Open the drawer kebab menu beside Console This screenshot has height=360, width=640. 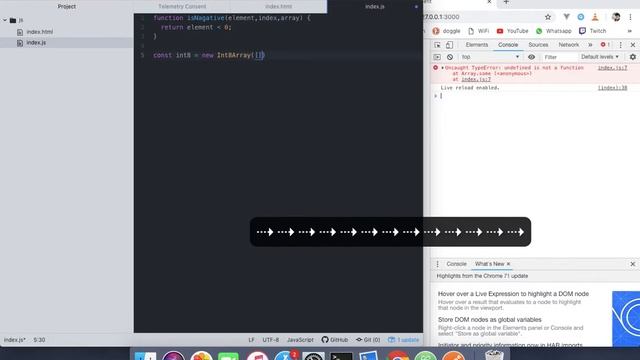pos(438,264)
